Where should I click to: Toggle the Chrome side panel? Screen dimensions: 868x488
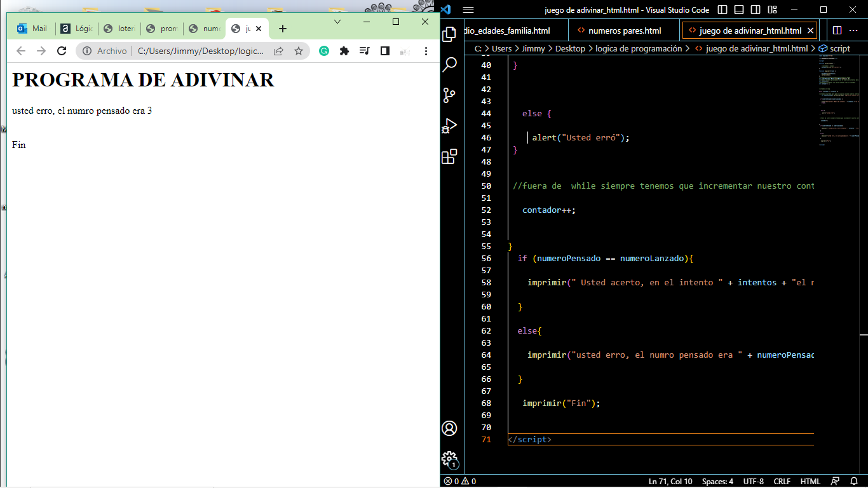tap(385, 51)
